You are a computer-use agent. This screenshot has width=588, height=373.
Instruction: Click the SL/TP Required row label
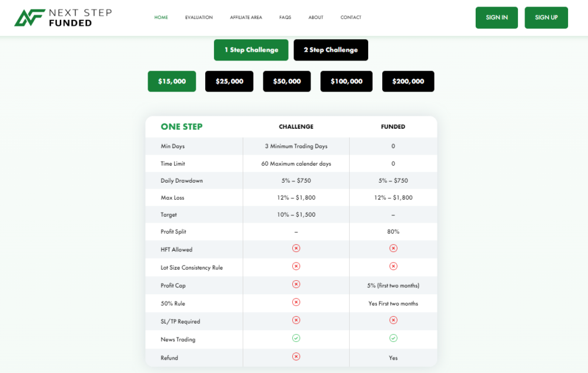tap(180, 321)
